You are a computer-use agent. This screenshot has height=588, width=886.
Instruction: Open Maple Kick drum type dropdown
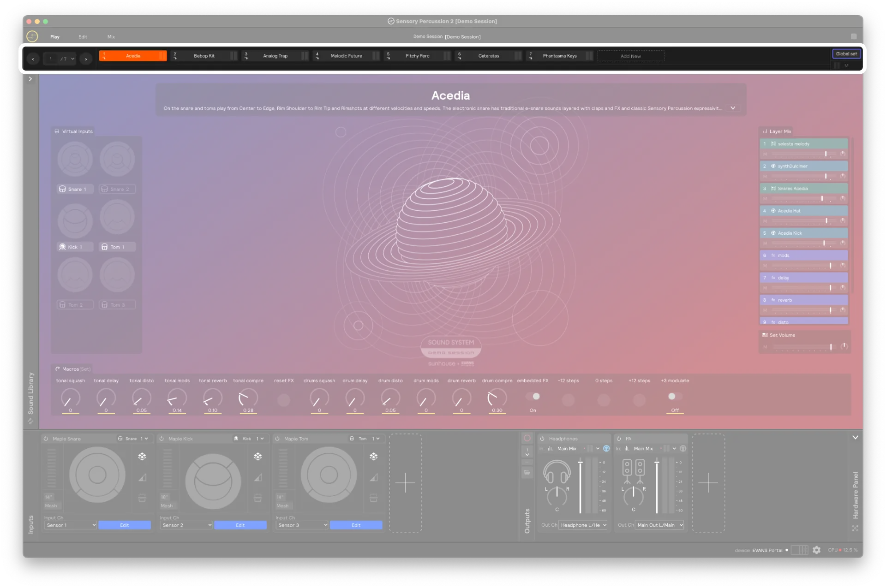249,439
